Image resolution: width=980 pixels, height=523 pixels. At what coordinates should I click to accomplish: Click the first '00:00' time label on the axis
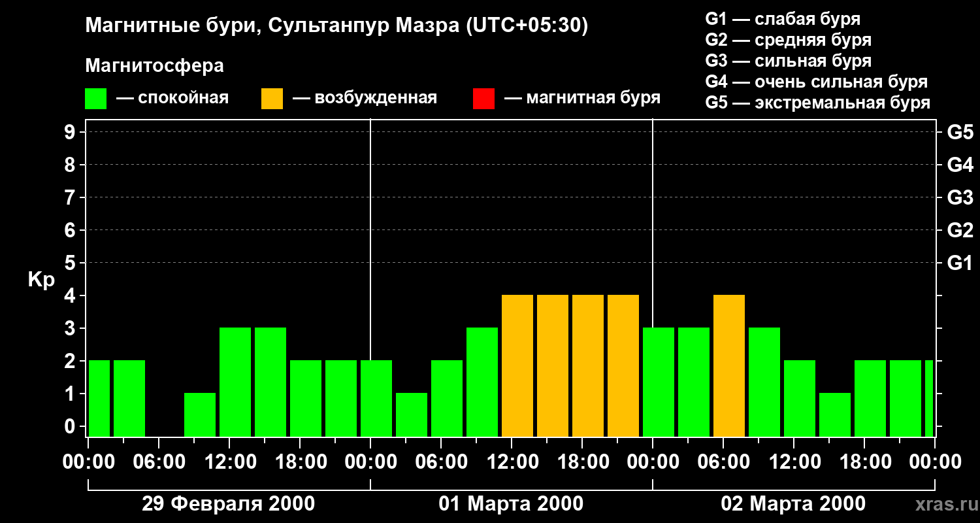pos(88,462)
